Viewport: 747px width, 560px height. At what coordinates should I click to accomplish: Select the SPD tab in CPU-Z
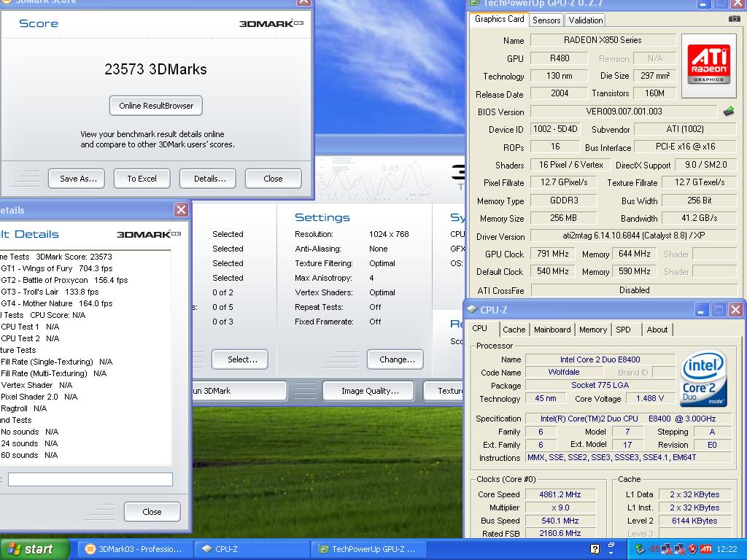pyautogui.click(x=623, y=330)
